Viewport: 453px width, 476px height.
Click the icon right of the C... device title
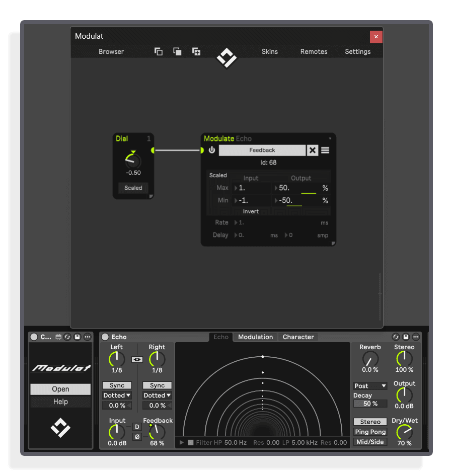tap(58, 337)
